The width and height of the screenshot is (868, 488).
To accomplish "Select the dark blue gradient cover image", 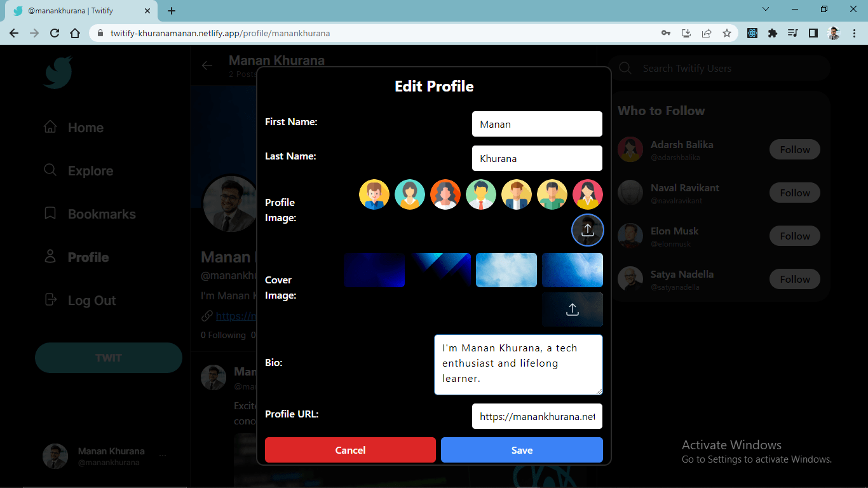I will [374, 269].
